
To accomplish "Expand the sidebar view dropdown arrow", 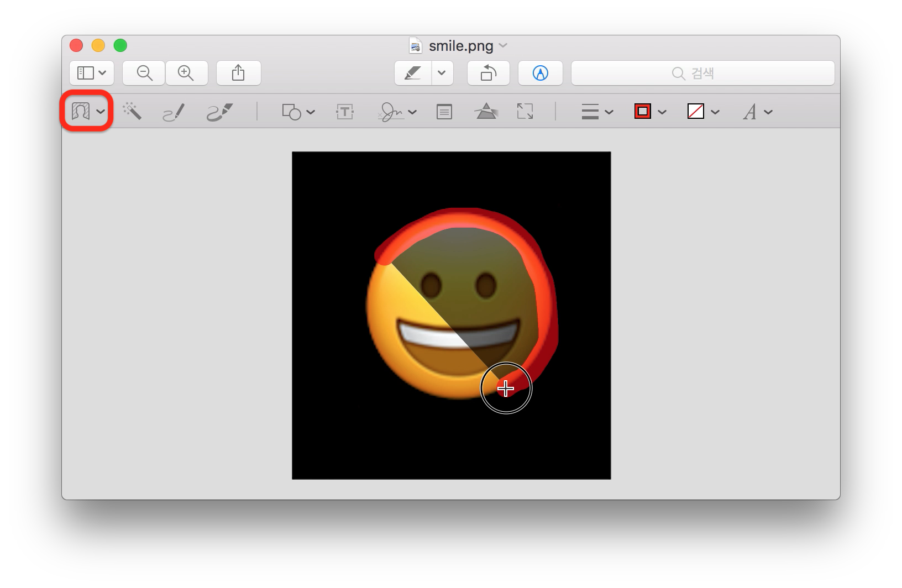I will 102,73.
